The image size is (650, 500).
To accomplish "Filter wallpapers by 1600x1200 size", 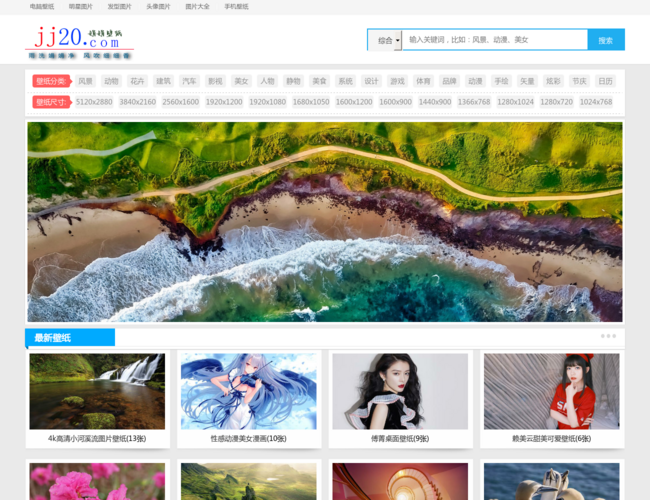I will tap(354, 102).
